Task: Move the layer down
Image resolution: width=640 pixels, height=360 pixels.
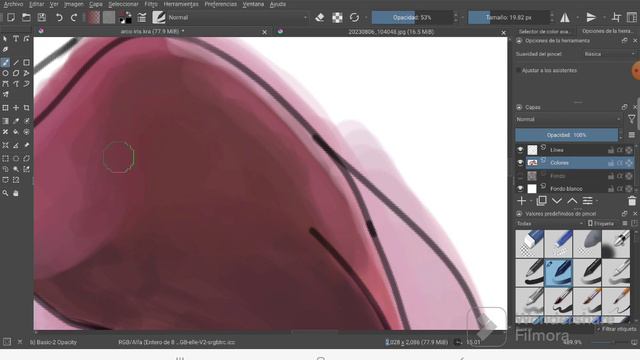Action: [x=557, y=201]
